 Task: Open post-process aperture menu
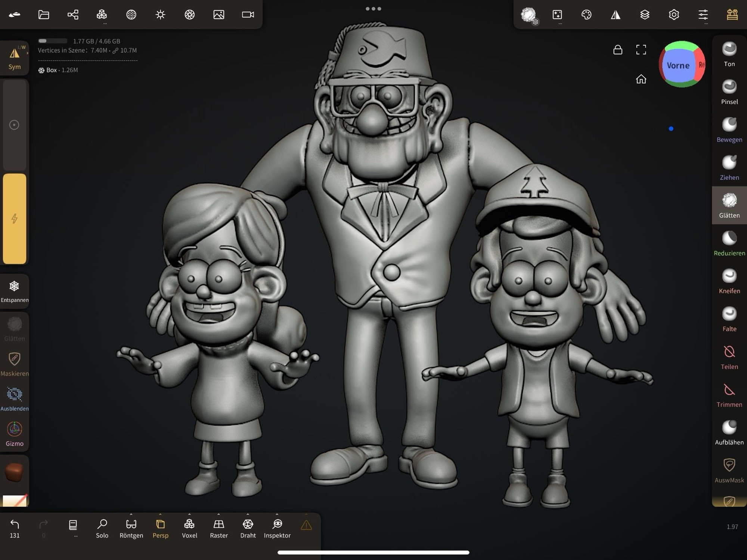[190, 15]
